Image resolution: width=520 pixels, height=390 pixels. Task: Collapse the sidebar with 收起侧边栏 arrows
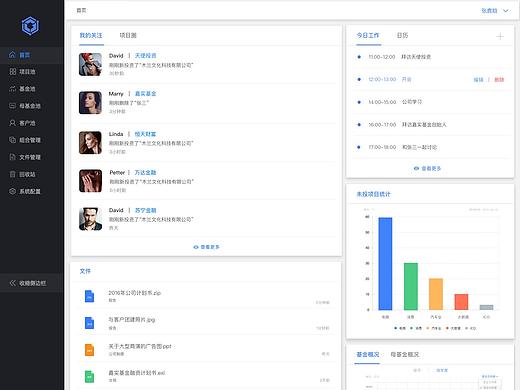pos(13,283)
